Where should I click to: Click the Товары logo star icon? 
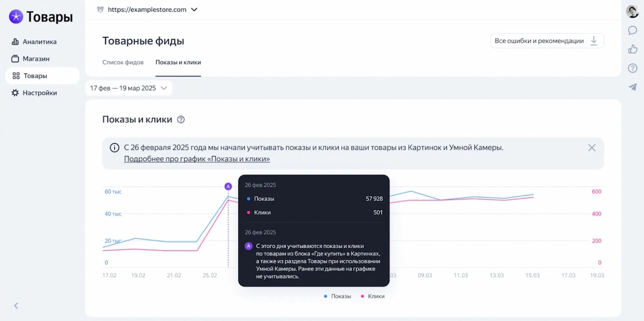pos(16,17)
